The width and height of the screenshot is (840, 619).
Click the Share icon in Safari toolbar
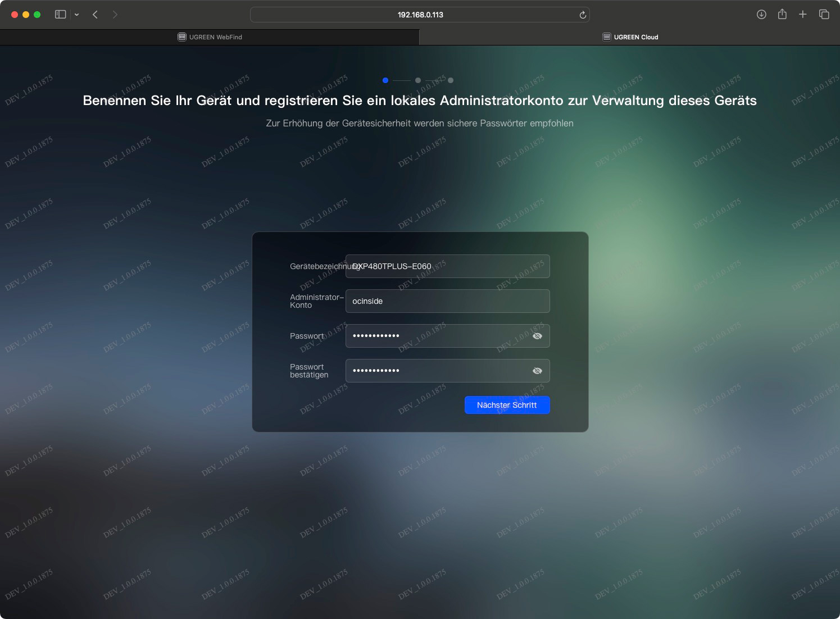click(782, 14)
